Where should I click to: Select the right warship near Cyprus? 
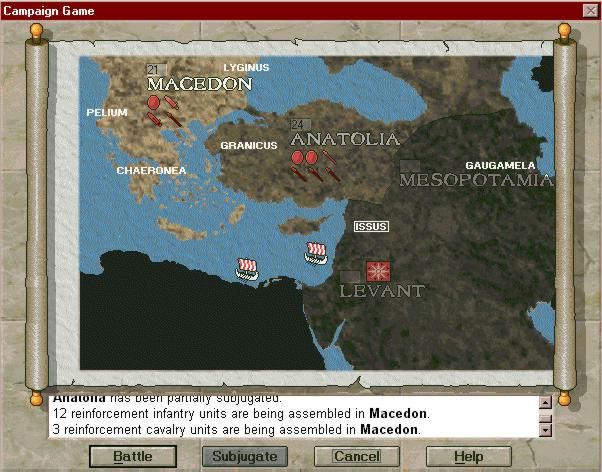pyautogui.click(x=316, y=252)
